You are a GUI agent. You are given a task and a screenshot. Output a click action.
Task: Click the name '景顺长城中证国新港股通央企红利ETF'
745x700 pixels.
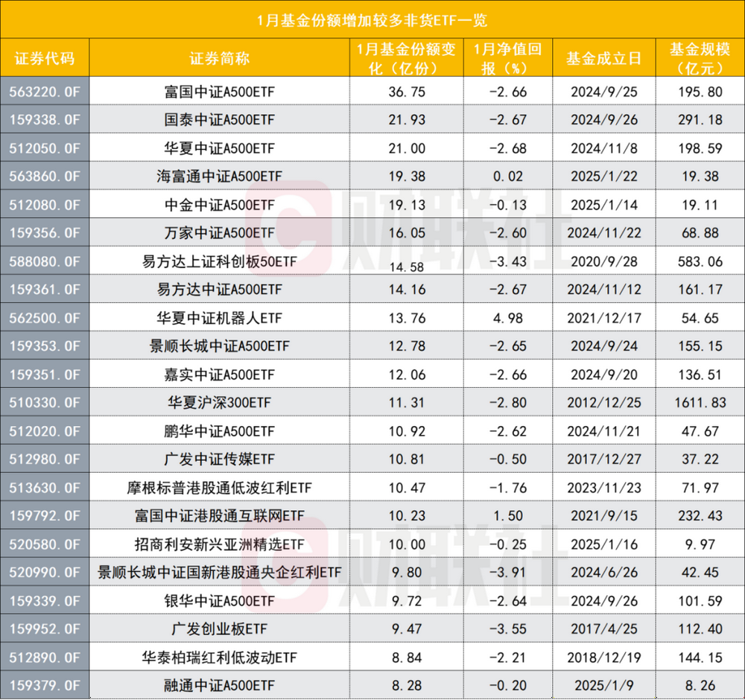(x=220, y=572)
